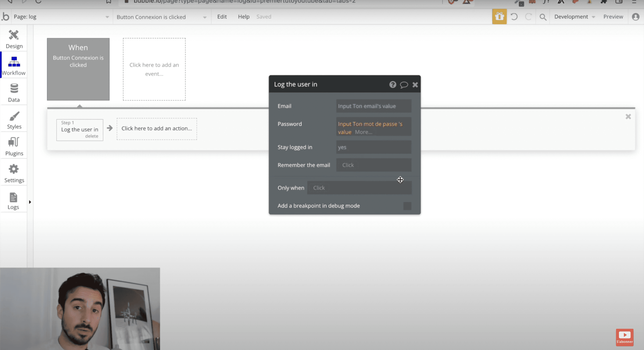Open help for Log the user in
644x350 pixels.
tap(392, 85)
